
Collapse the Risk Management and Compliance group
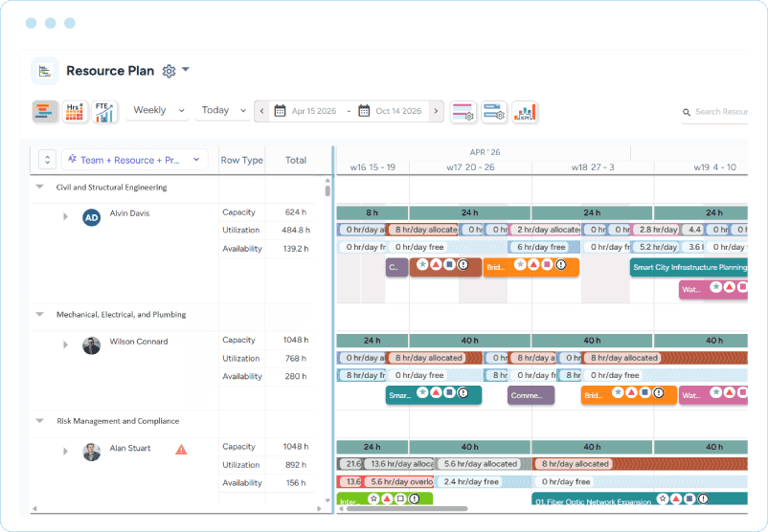(40, 421)
